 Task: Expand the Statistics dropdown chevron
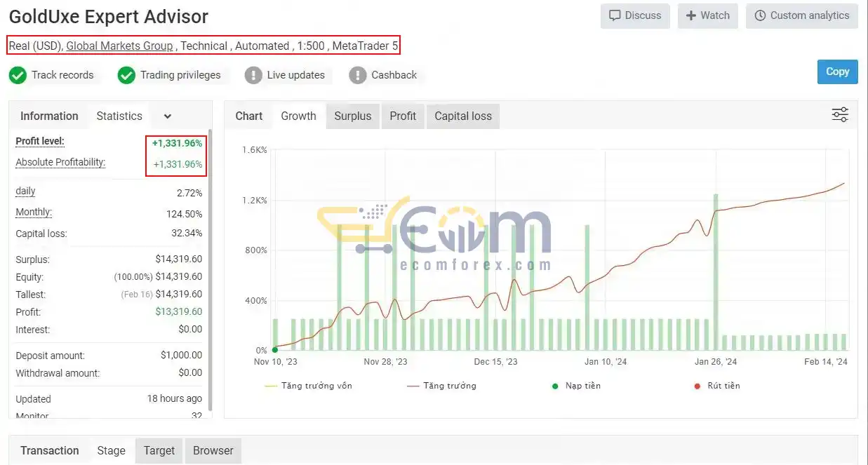pos(167,116)
